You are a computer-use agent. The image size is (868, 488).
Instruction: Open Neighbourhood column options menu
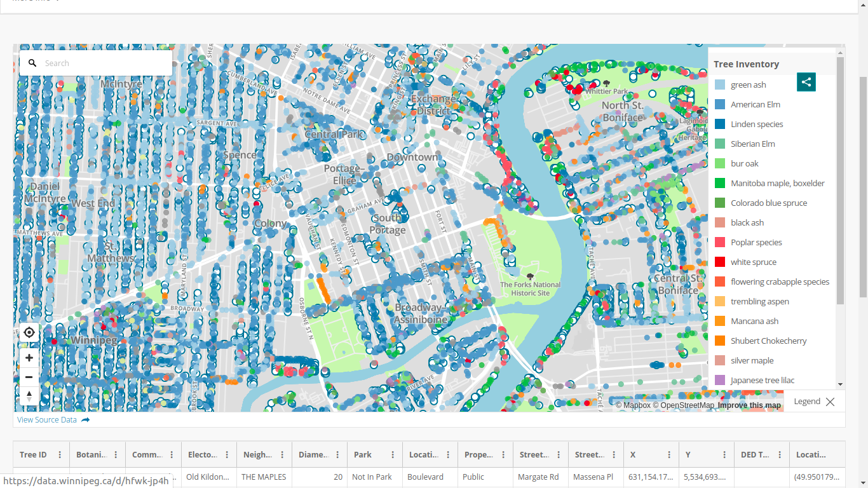pos(282,455)
